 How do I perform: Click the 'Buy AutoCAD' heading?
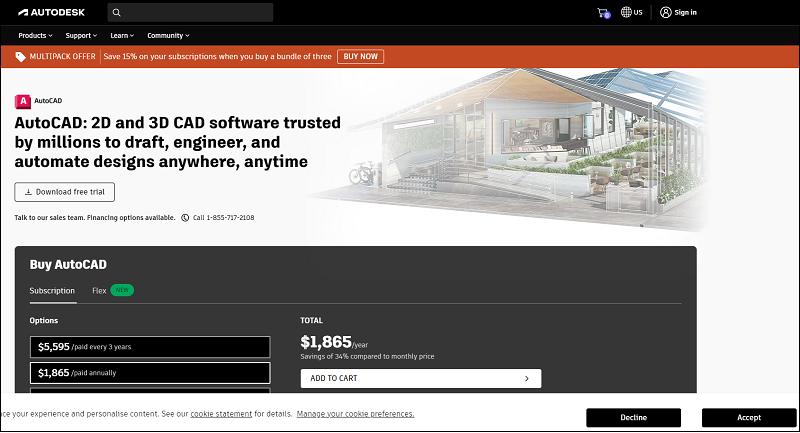point(68,265)
